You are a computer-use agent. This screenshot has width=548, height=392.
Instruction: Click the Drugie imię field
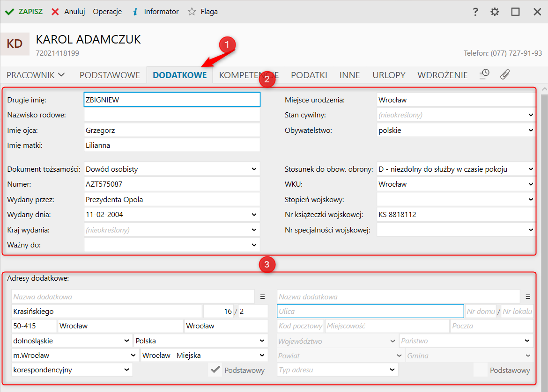172,100
